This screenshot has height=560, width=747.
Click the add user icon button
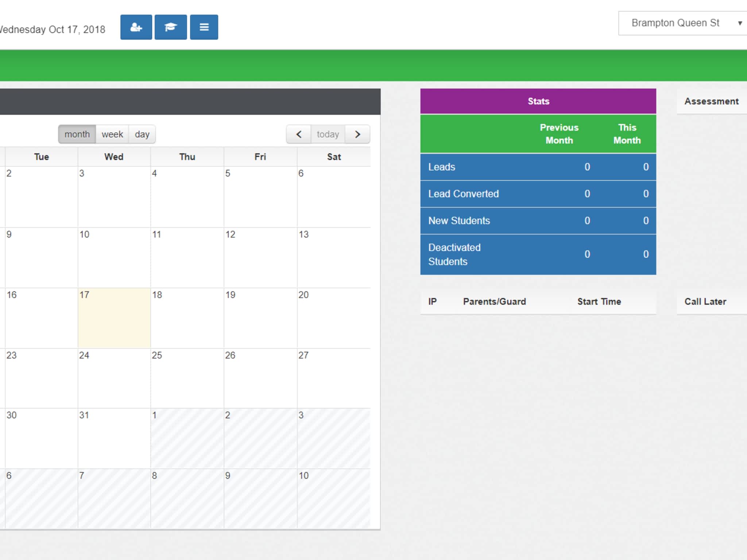pyautogui.click(x=136, y=27)
